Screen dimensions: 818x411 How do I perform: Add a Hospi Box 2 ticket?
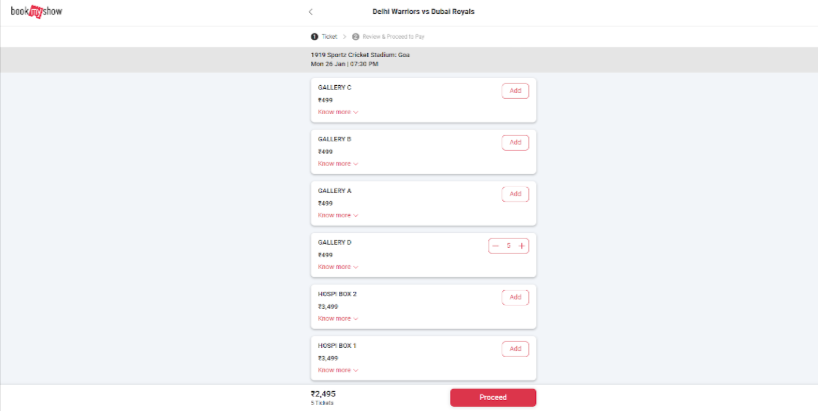(515, 297)
